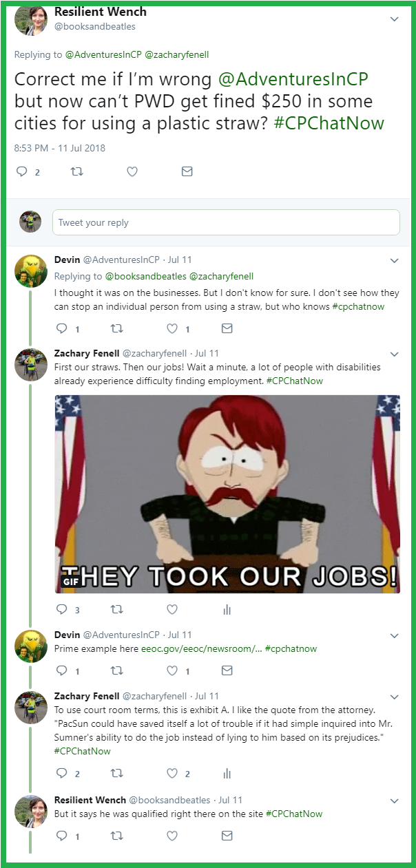416x868 pixels.
Task: Reply icon under the 'exhibit A' tweet
Action: [61, 774]
